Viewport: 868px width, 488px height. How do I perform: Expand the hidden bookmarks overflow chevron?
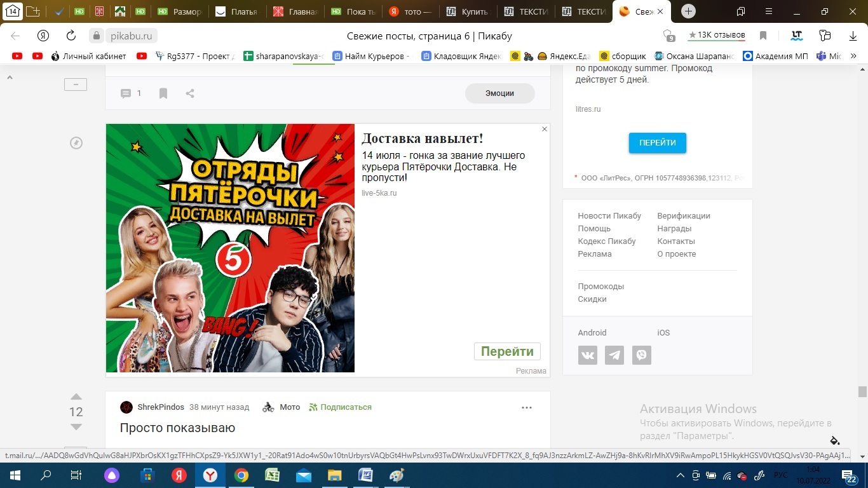(x=853, y=56)
